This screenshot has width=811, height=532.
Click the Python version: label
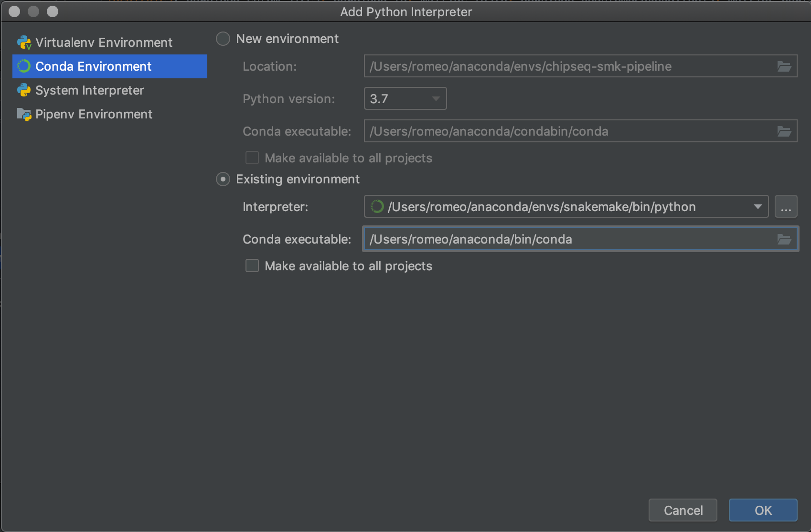[289, 99]
